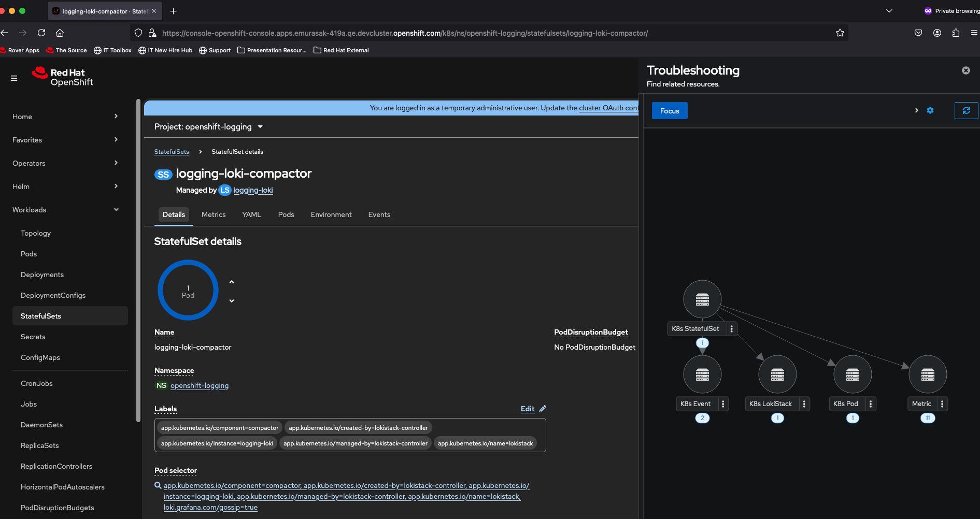The image size is (980, 519).
Task: Open the logging-loki owner link
Action: (253, 190)
